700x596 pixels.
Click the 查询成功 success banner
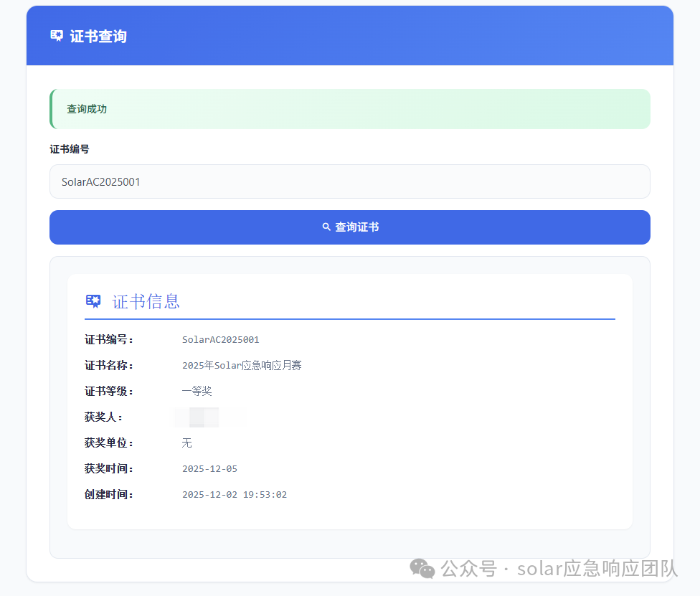[x=349, y=109]
